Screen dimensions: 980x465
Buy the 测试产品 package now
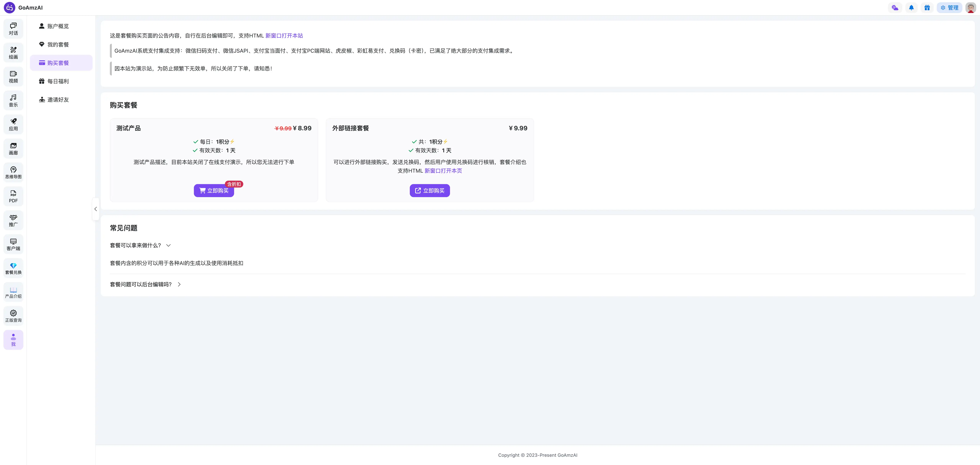click(x=214, y=191)
